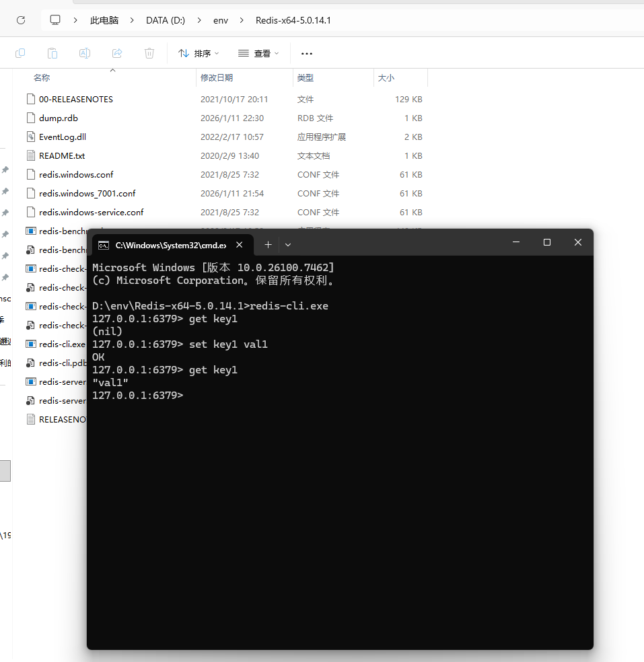The image size is (644, 662).
Task: Click the 2026/1/11 21:54 date cell
Action: coord(232,193)
